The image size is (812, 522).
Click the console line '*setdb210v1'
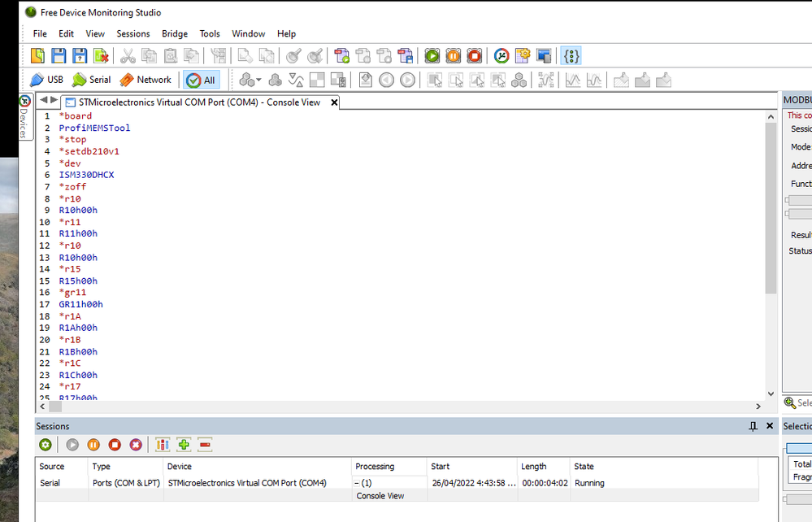89,151
